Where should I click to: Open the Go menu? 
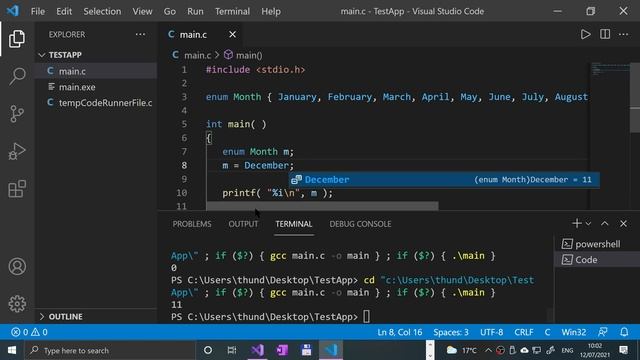(170, 11)
